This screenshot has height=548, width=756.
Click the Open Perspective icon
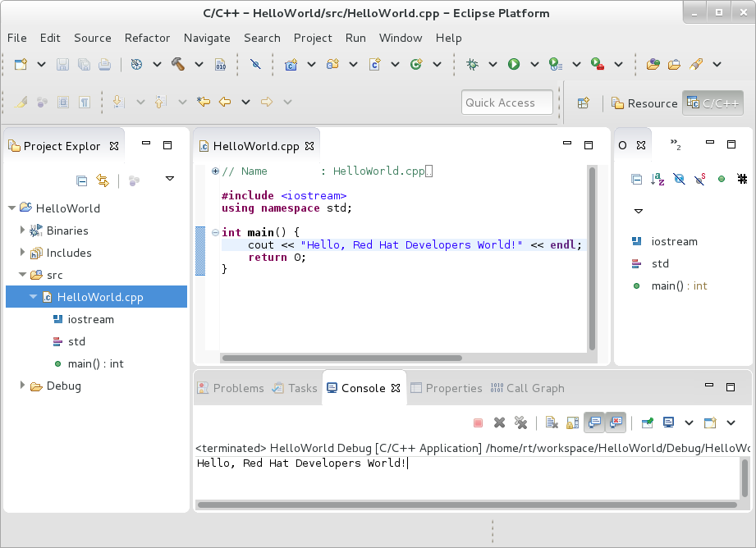[584, 103]
